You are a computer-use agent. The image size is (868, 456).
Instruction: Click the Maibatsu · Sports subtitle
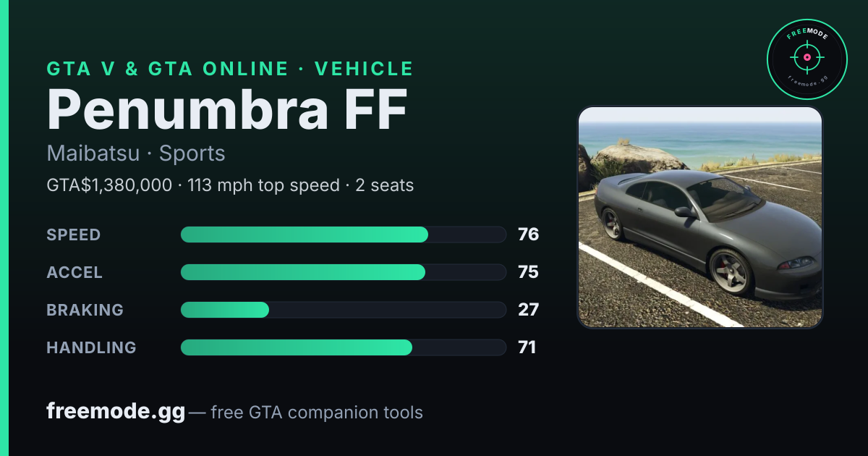(136, 153)
